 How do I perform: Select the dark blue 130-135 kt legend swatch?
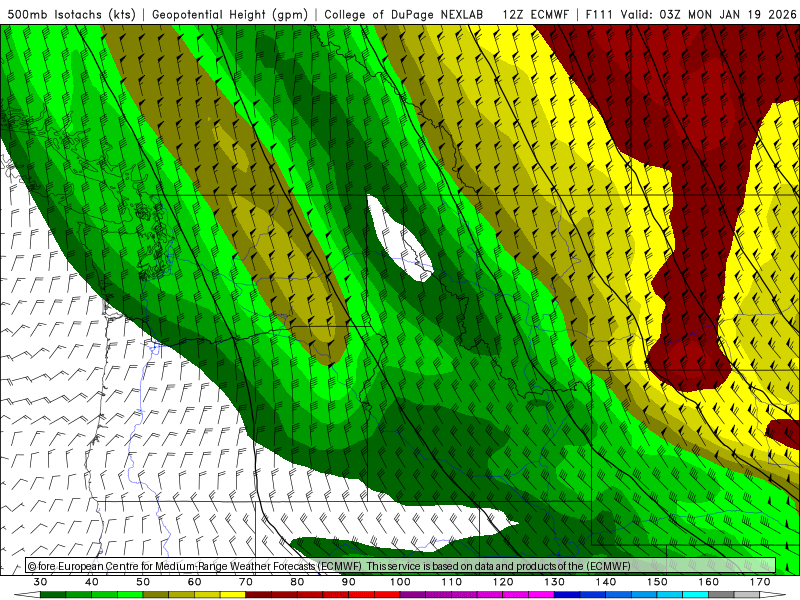tap(567, 595)
